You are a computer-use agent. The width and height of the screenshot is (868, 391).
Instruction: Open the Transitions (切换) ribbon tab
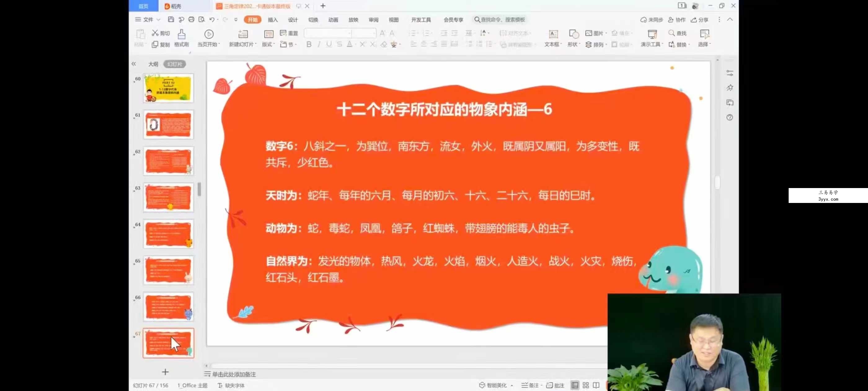pos(313,20)
